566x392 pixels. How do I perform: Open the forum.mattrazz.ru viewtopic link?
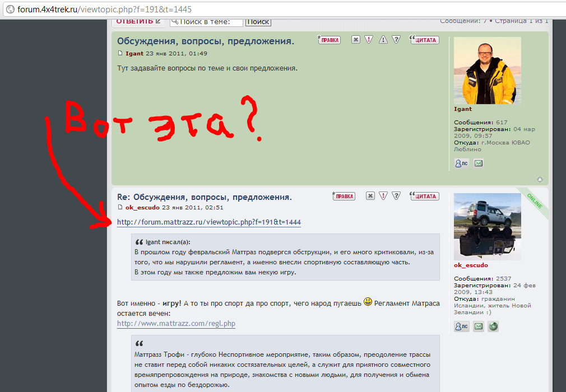(x=208, y=222)
